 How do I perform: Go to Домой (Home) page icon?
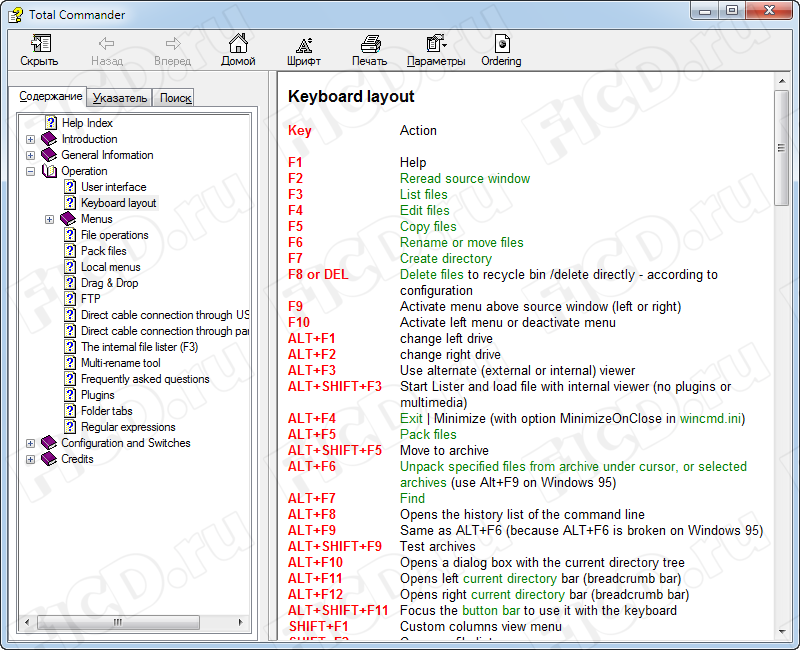point(238,43)
